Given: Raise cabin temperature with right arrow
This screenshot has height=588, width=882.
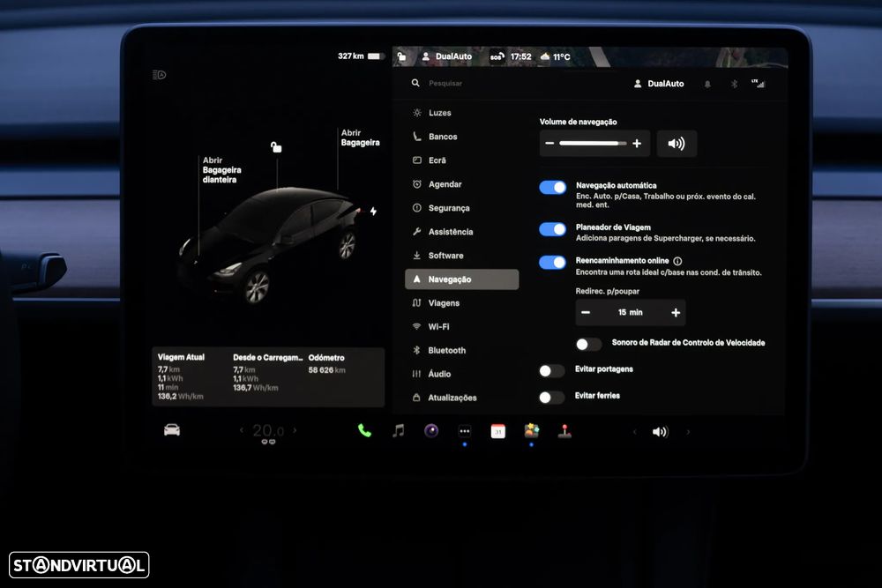Looking at the screenshot, I should pyautogui.click(x=295, y=430).
